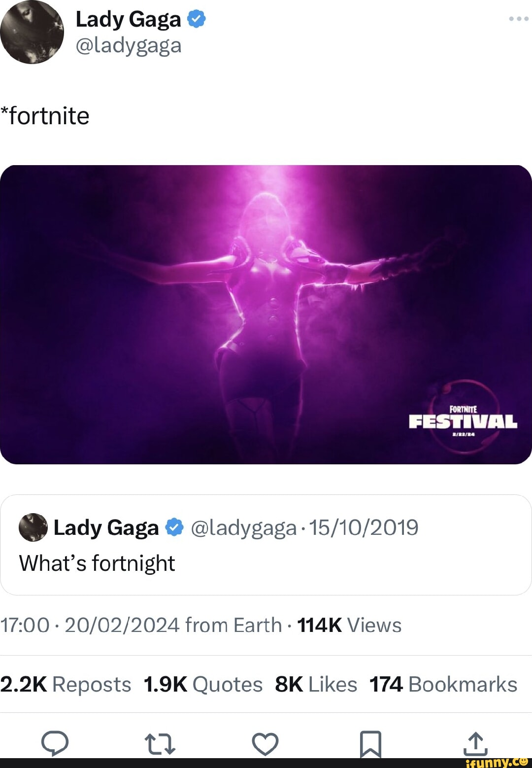Image resolution: width=532 pixels, height=768 pixels.
Task: View the 1.9K Quotes list
Action: 203,684
